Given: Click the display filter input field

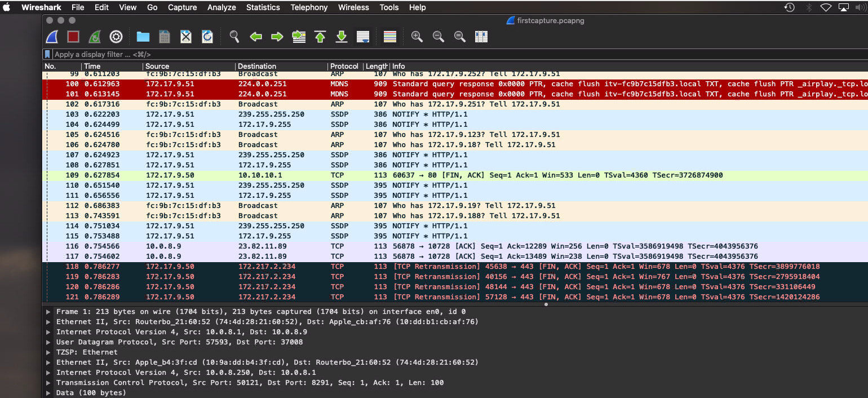Looking at the screenshot, I should point(459,54).
